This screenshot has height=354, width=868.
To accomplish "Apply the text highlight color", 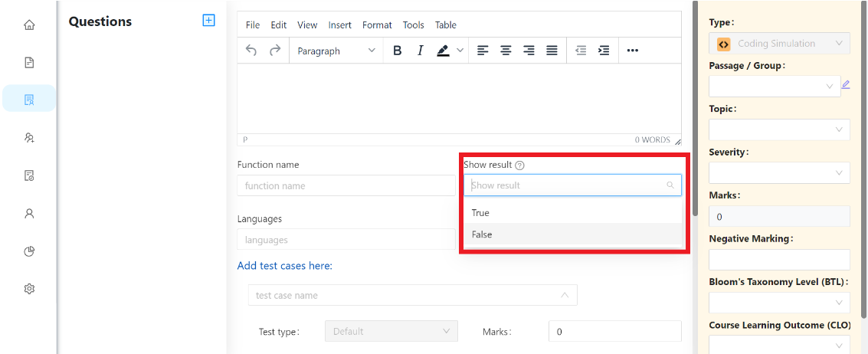I will [x=443, y=51].
